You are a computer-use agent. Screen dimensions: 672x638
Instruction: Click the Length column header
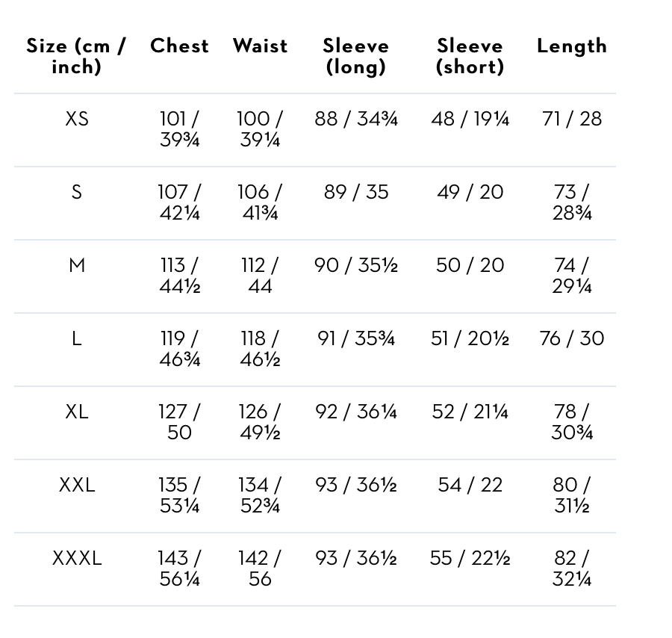click(572, 47)
